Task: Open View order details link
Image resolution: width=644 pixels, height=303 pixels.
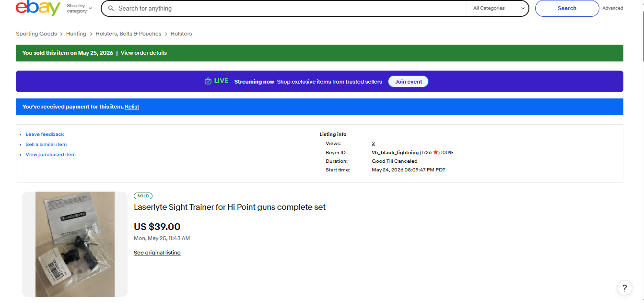Action: (144, 53)
